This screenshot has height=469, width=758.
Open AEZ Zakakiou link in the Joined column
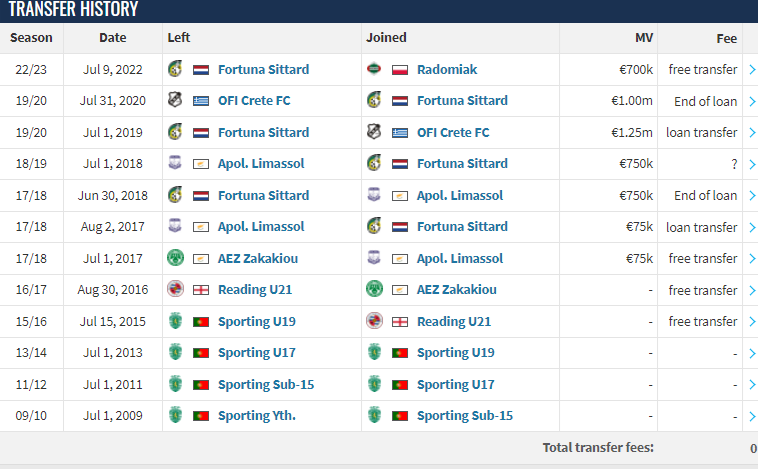point(456,290)
